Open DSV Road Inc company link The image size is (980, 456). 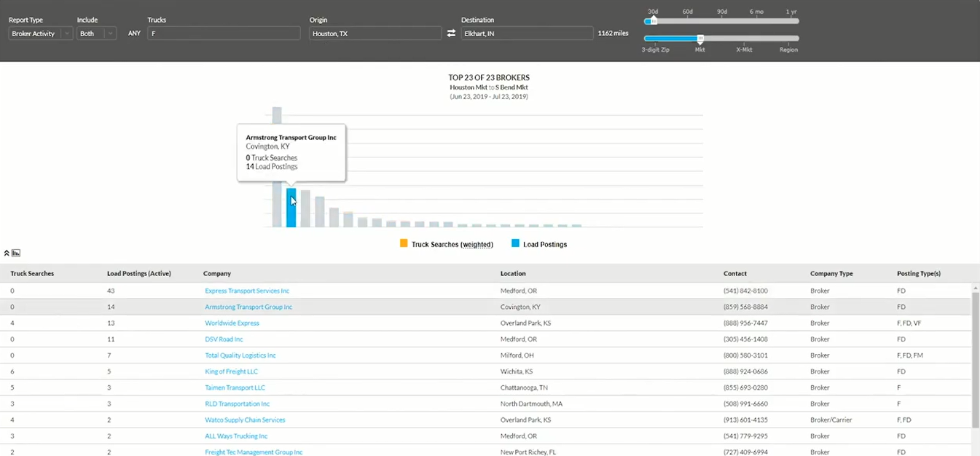[224, 339]
